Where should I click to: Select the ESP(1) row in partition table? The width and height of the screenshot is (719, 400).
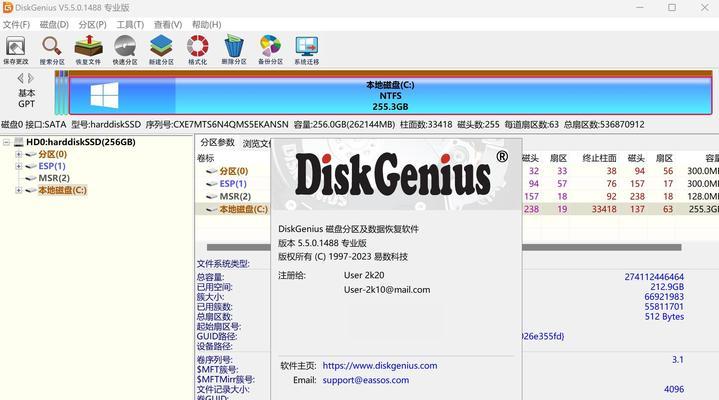233,184
